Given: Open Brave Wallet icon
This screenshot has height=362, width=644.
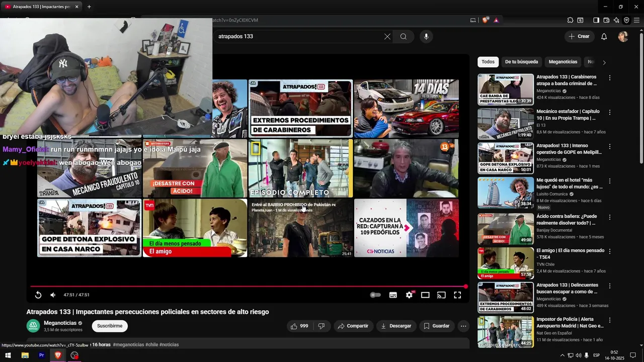Looking at the screenshot, I should coord(606,20).
